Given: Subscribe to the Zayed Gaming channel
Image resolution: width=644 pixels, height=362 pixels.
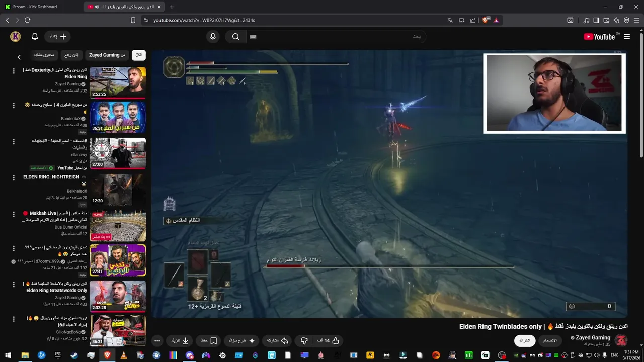Looking at the screenshot, I should tap(525, 340).
